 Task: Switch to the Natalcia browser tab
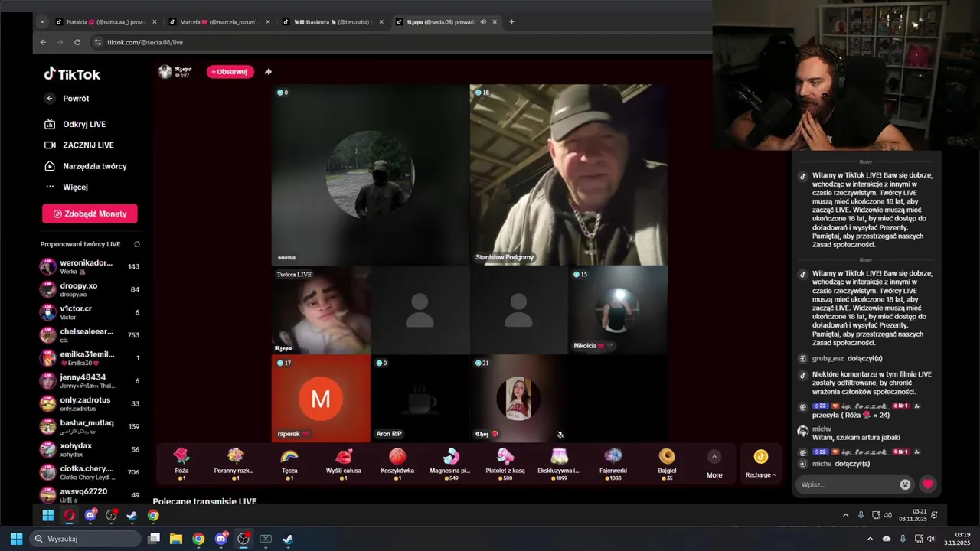point(106,22)
